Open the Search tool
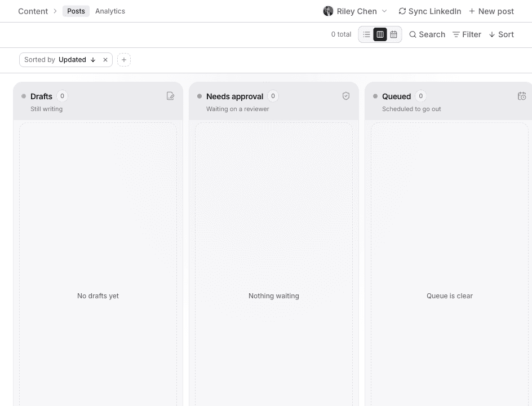 click(427, 34)
